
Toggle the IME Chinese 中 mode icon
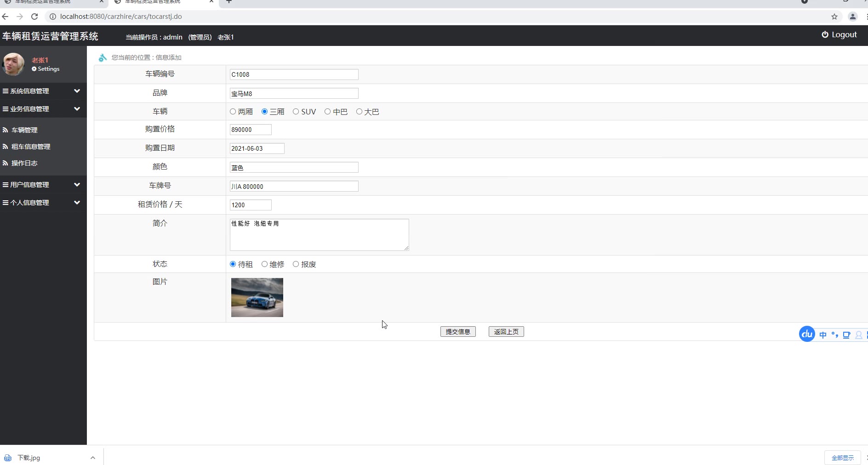click(823, 335)
